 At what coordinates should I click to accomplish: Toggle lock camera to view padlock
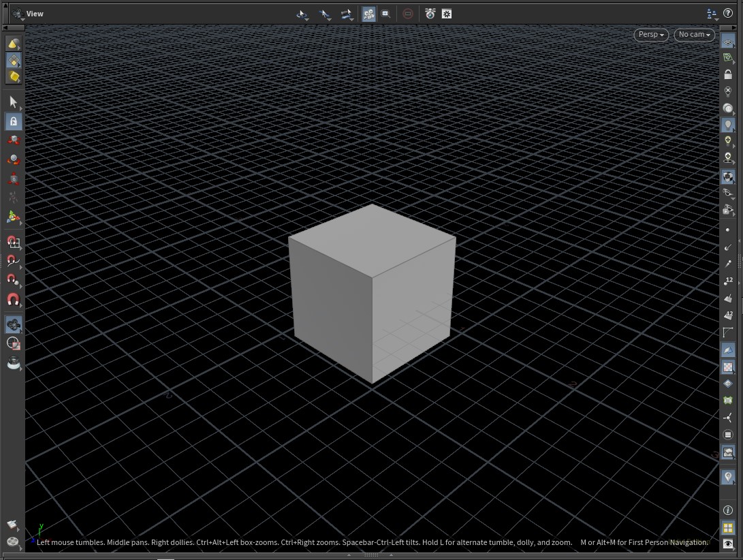click(728, 74)
